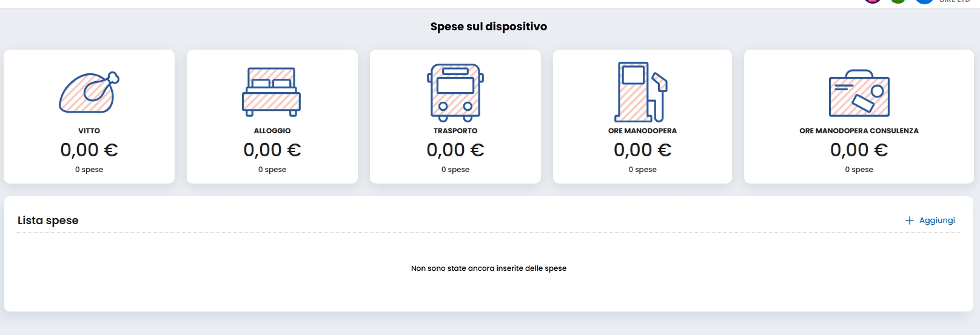Screen dimensions: 980x335
Task: Click the ALLOGGIO category label
Action: pos(272,131)
